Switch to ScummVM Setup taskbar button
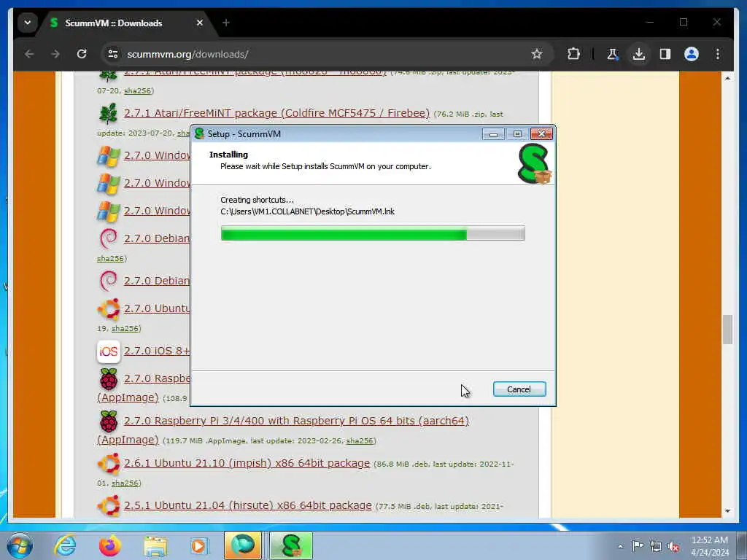The height and width of the screenshot is (560, 747). (x=291, y=545)
